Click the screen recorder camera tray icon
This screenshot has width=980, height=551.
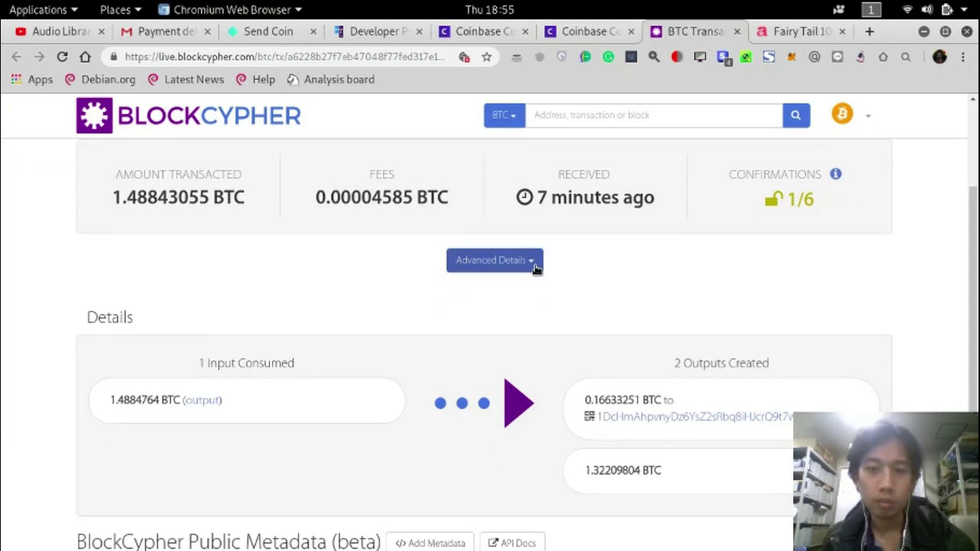point(839,10)
